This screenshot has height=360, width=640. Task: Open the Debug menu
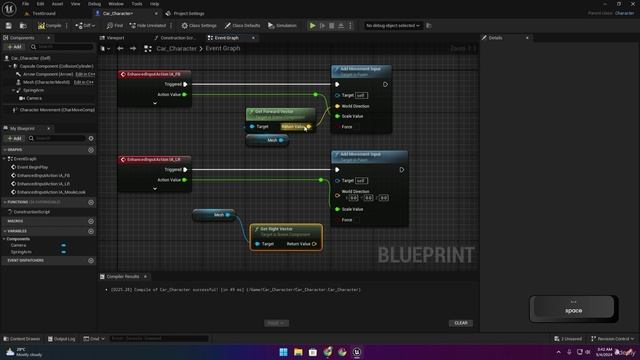(x=94, y=4)
